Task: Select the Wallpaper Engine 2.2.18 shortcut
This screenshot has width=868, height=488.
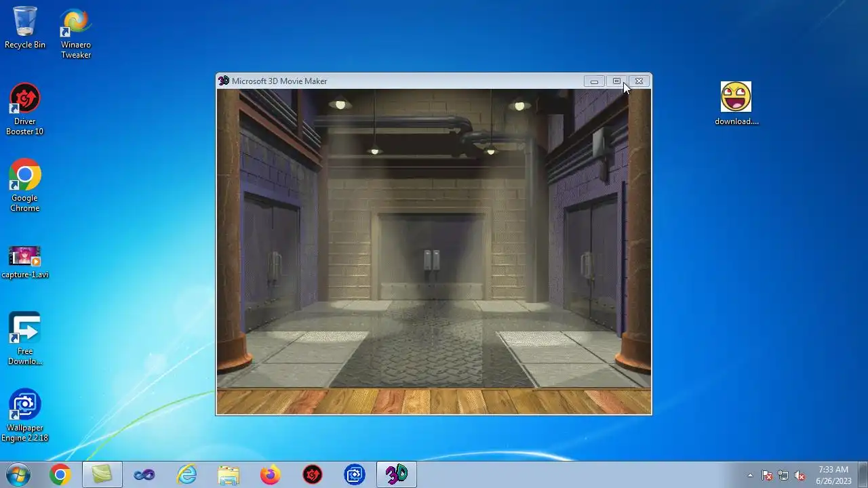Action: (x=25, y=415)
